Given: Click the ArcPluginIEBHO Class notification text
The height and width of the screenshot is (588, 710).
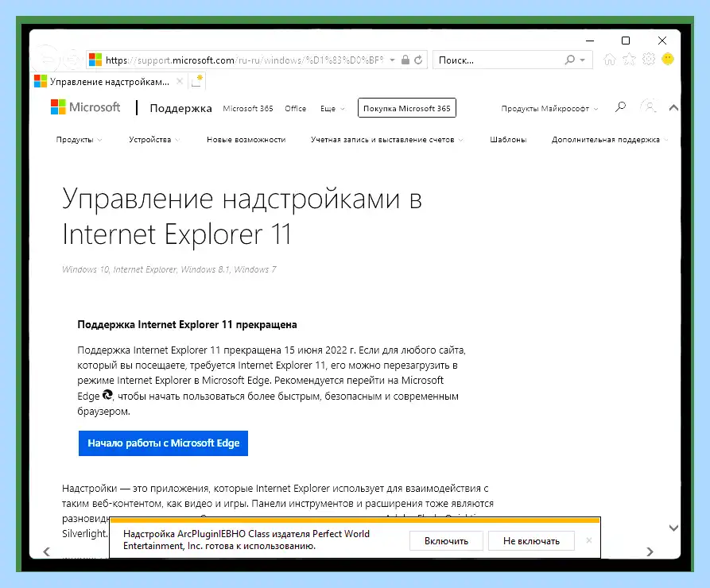Looking at the screenshot, I should (246, 540).
